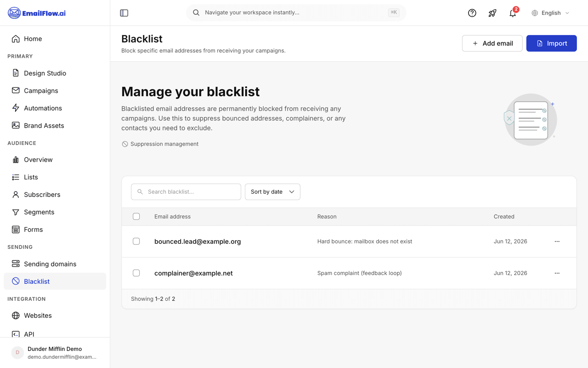
Task: Click the Reason column header
Action: (327, 217)
